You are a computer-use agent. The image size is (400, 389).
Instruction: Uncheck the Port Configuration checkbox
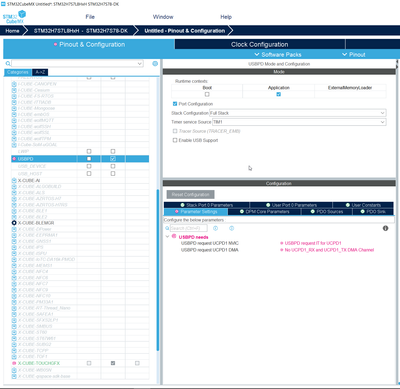point(175,104)
